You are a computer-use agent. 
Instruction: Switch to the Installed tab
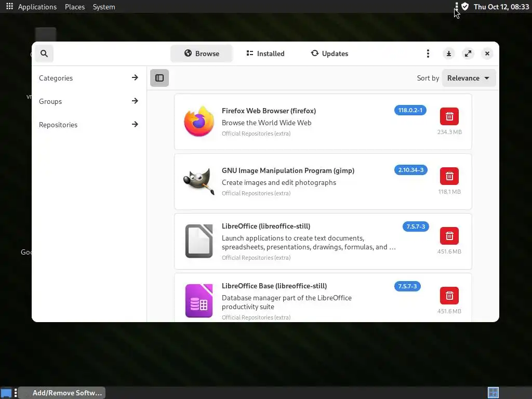click(265, 54)
